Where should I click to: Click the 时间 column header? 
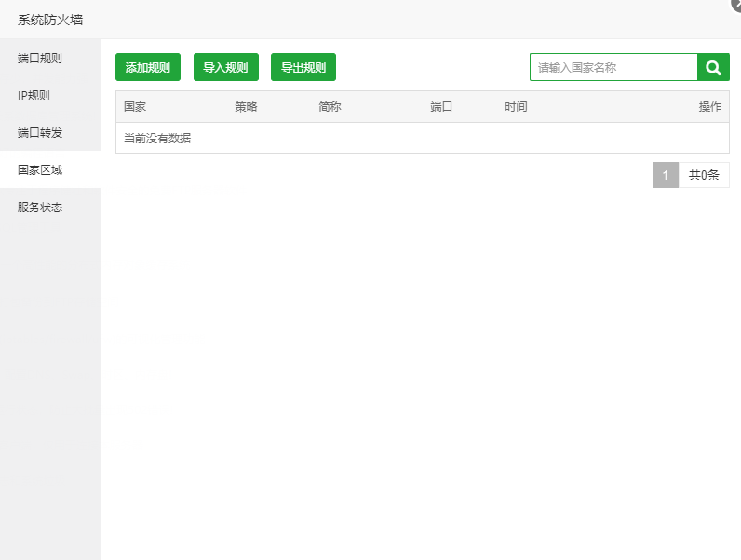point(516,107)
